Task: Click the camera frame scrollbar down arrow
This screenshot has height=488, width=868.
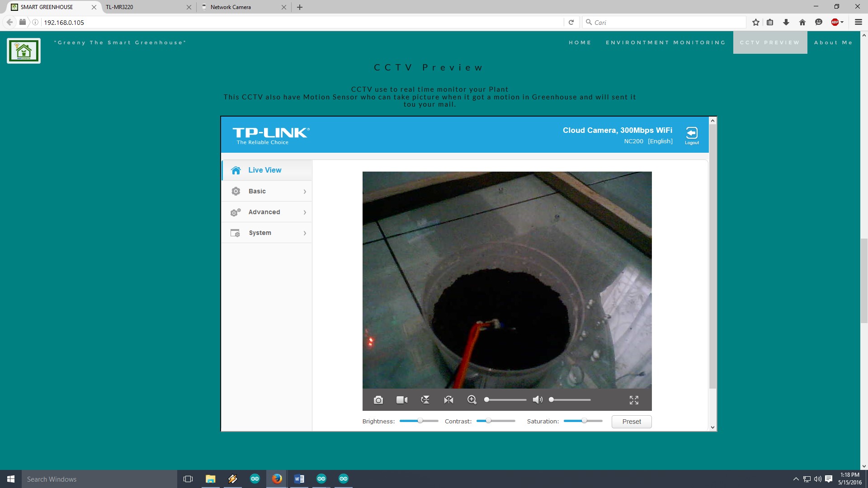Action: pyautogui.click(x=712, y=427)
